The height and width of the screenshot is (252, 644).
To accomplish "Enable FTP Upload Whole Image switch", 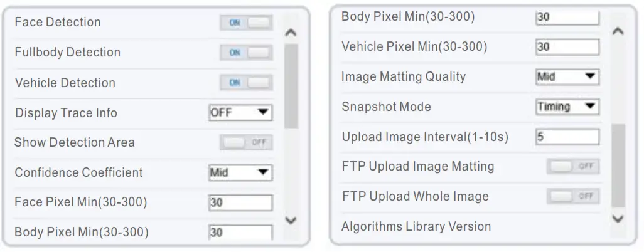I will pos(572,196).
